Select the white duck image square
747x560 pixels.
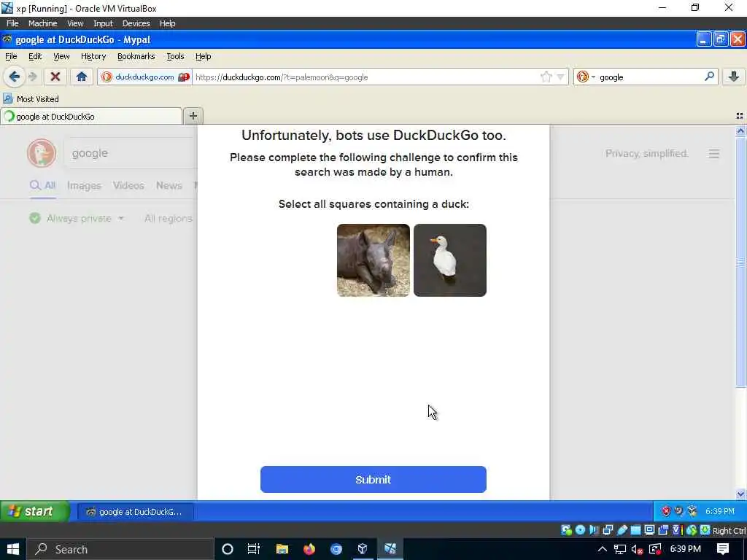coord(449,260)
